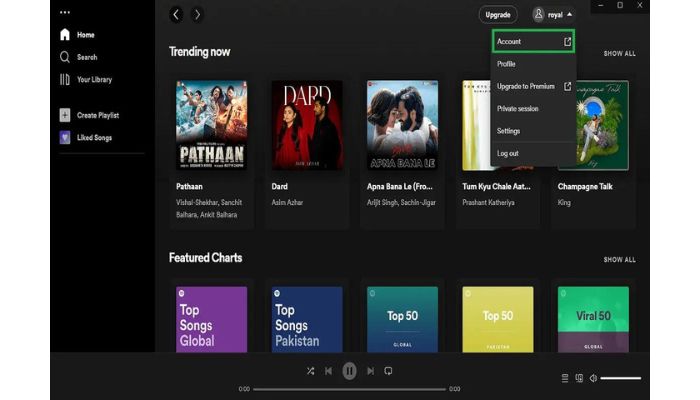Open the Pathaan album cover
700x400 pixels.
tap(212, 125)
